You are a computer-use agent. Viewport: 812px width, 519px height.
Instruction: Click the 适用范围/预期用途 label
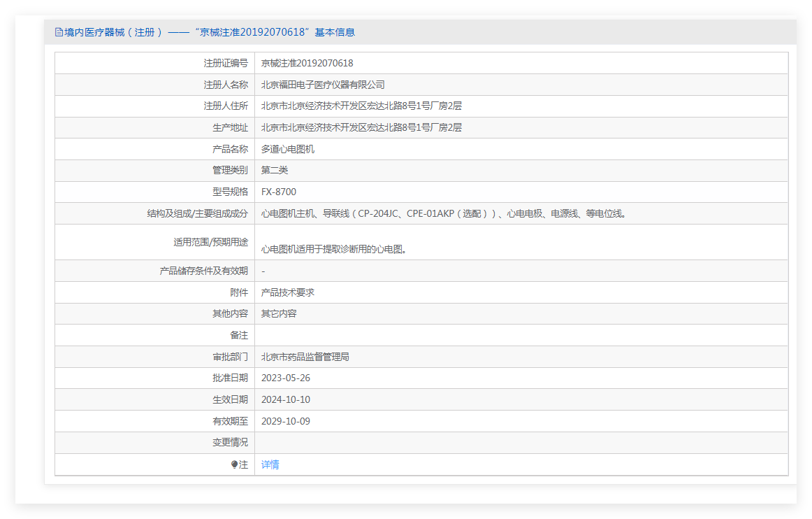pos(211,242)
